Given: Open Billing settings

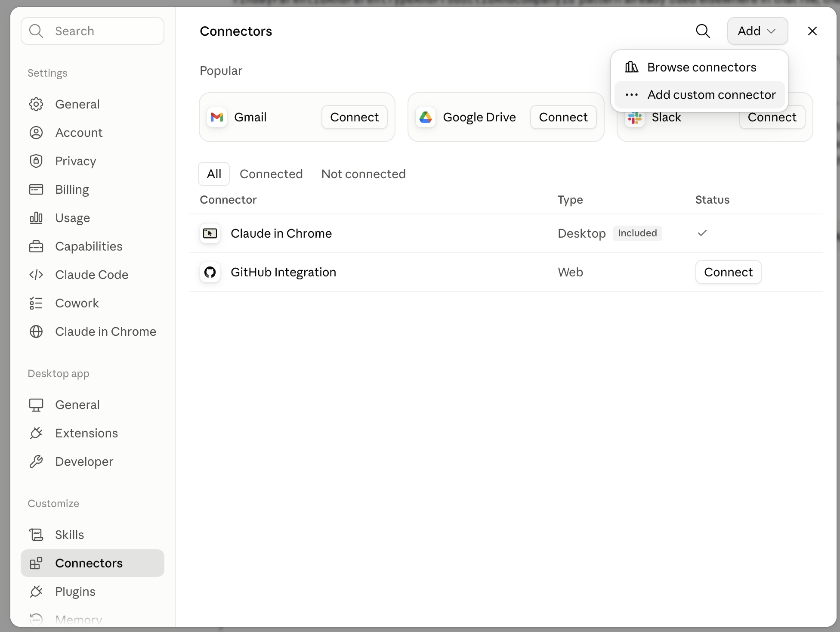Looking at the screenshot, I should 93,189.
